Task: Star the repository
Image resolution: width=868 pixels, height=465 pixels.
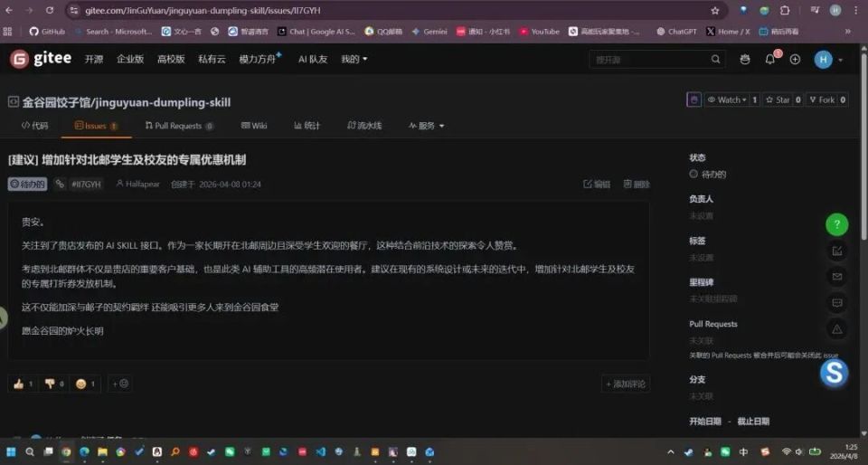Action: click(x=778, y=100)
